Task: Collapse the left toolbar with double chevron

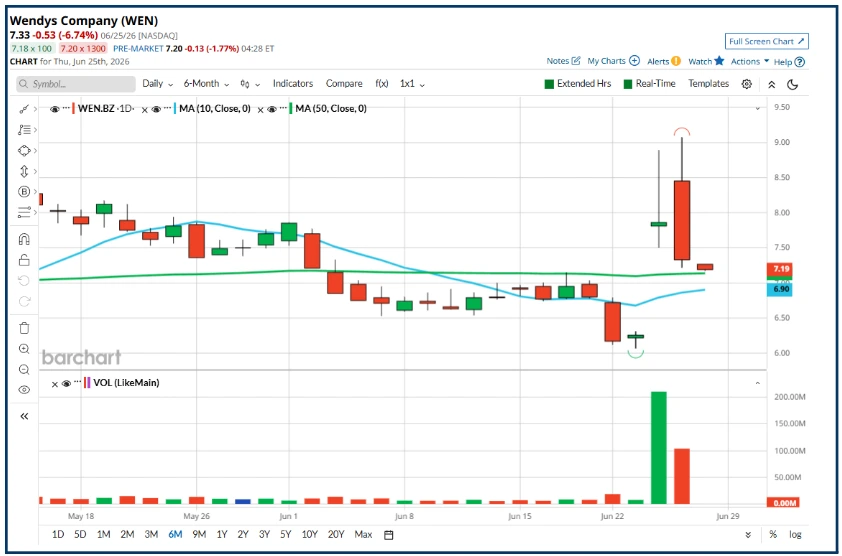Action: [24, 416]
